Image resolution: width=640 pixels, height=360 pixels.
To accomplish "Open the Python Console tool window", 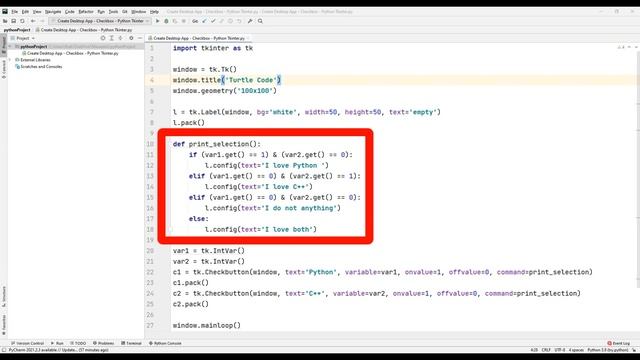I will (165, 343).
